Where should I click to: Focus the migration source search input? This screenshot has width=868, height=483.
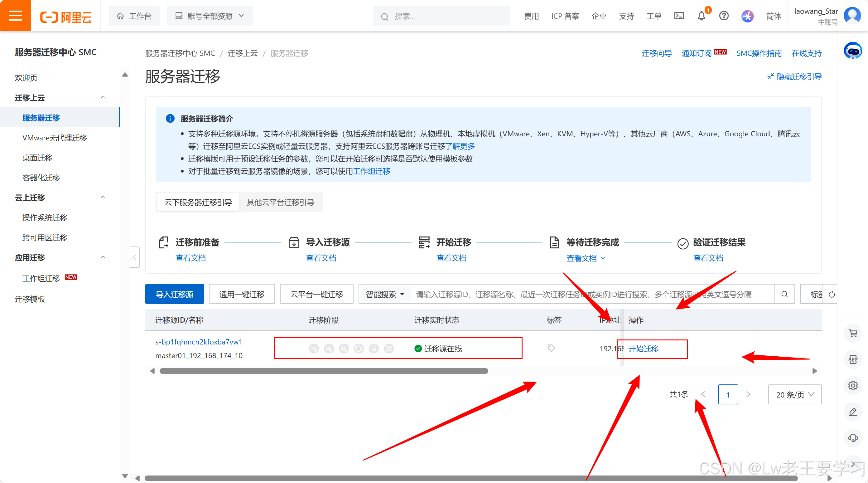[592, 294]
